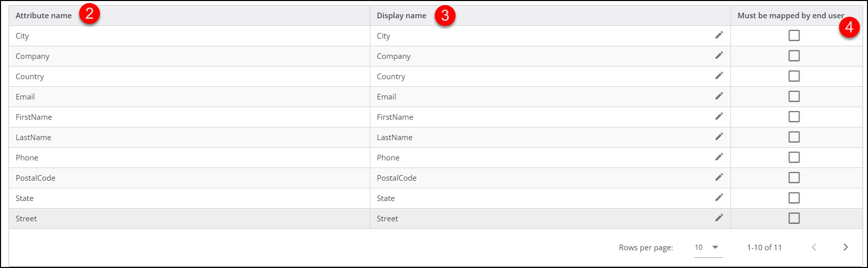Viewport: 868px width, 268px height.
Task: Edit the City display name pencil icon
Action: coord(719,35)
